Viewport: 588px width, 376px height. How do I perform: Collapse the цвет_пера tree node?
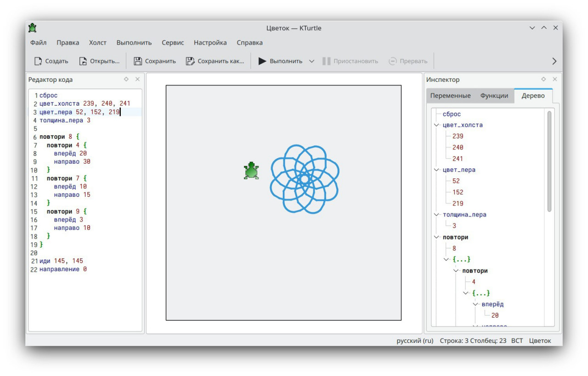click(436, 170)
